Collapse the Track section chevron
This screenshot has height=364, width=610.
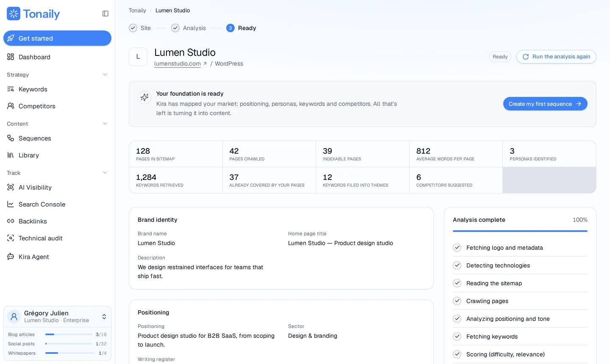[x=105, y=173]
